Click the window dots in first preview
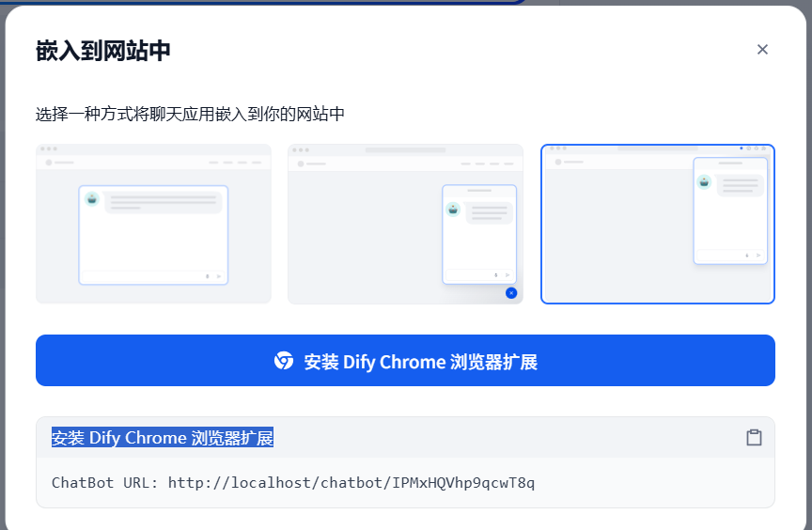The width and height of the screenshot is (812, 530). pyautogui.click(x=49, y=149)
